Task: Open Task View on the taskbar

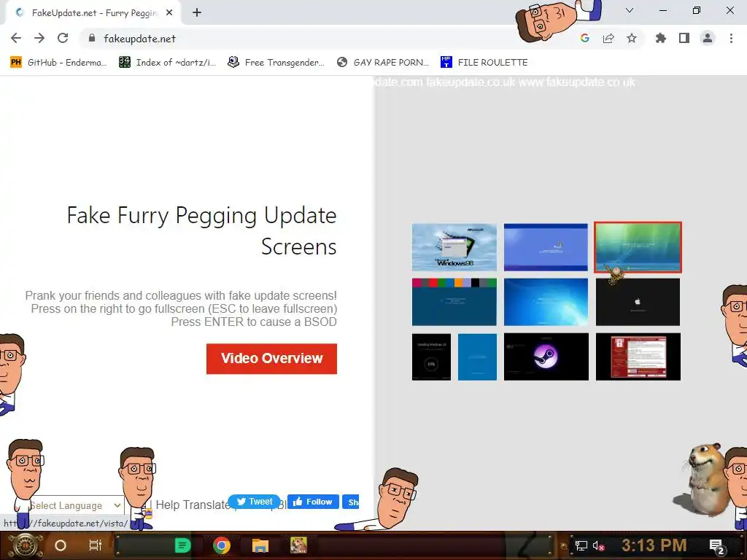Action: 96,545
